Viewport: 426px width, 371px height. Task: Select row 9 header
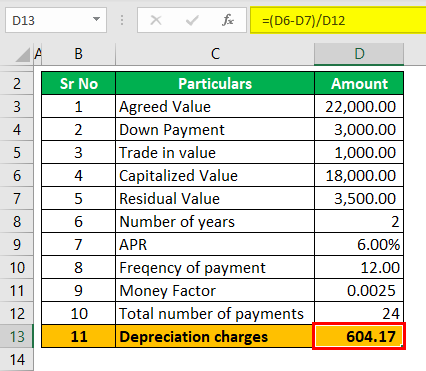(17, 245)
